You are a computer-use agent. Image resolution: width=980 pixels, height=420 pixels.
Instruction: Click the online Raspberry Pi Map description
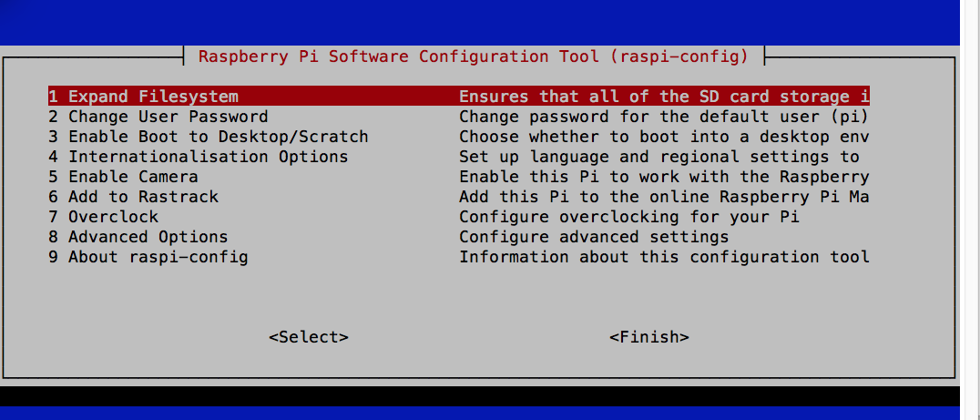(x=664, y=197)
